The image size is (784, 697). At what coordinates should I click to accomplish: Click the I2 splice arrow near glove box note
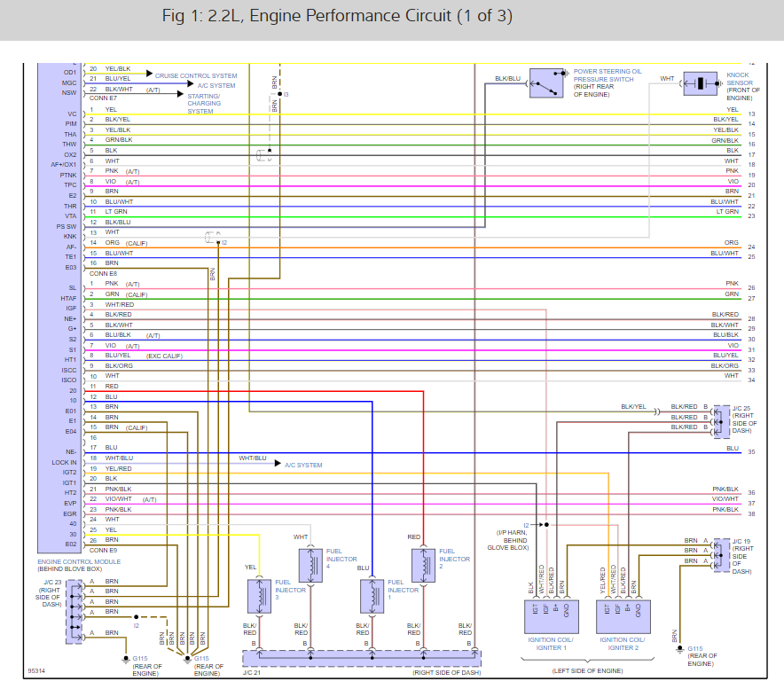[537, 524]
